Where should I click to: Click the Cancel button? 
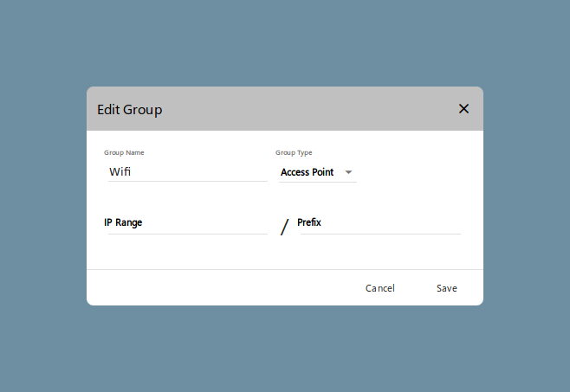coord(380,288)
